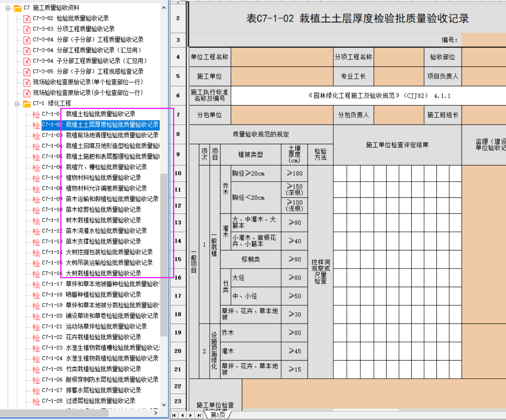Click the PDF icon beside C7-3-82 检验批质量验收记录
The image size is (506, 420).
(27, 19)
